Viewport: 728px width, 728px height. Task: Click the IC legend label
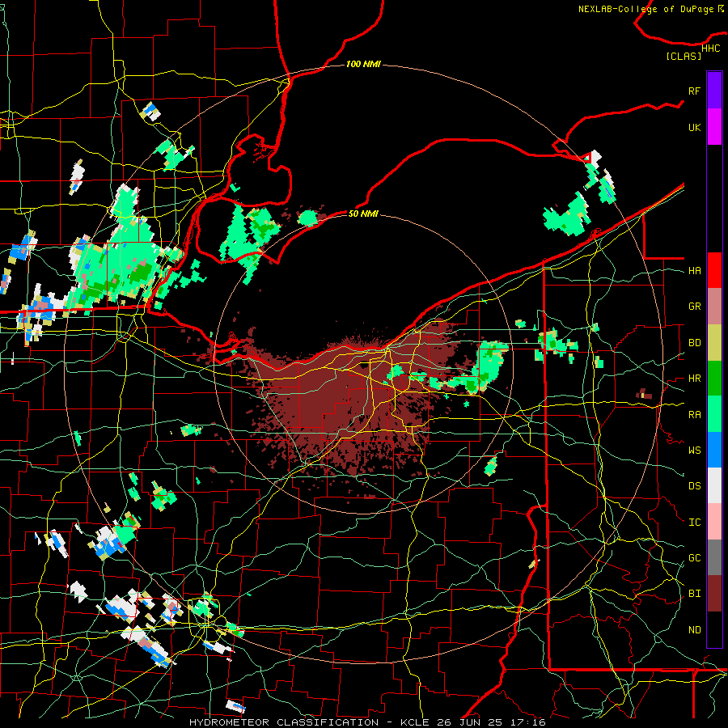[694, 523]
